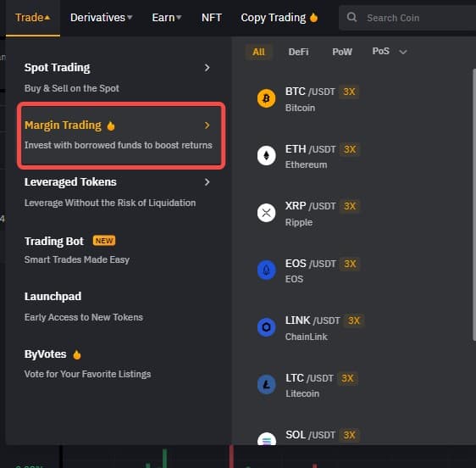Click the Bitcoin coin icon
Screen dimensions: 476x468
266,98
